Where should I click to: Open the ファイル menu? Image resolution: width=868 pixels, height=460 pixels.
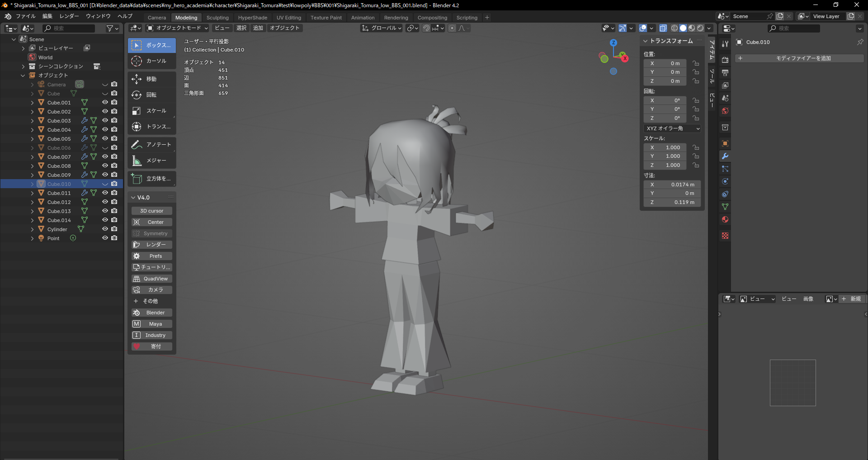point(25,16)
